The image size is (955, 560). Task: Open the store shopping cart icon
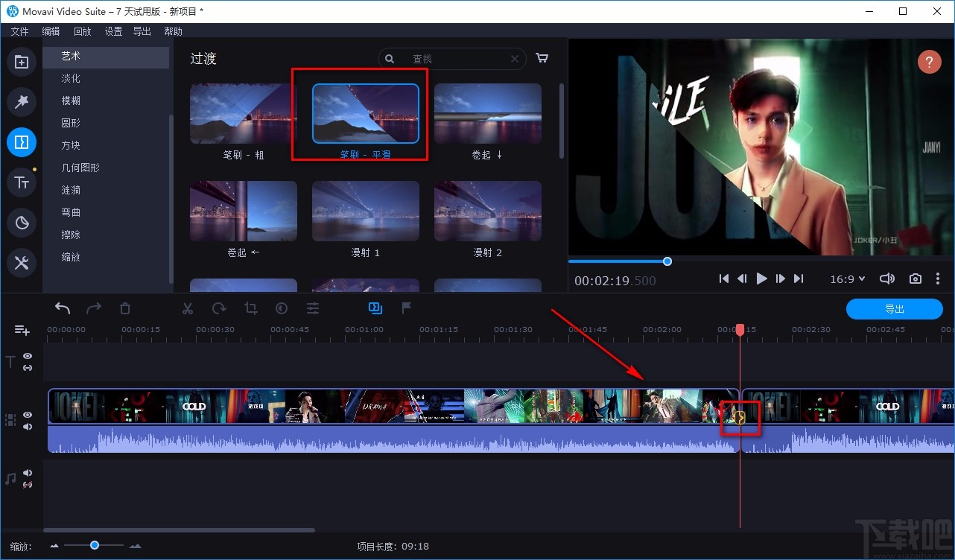(542, 58)
